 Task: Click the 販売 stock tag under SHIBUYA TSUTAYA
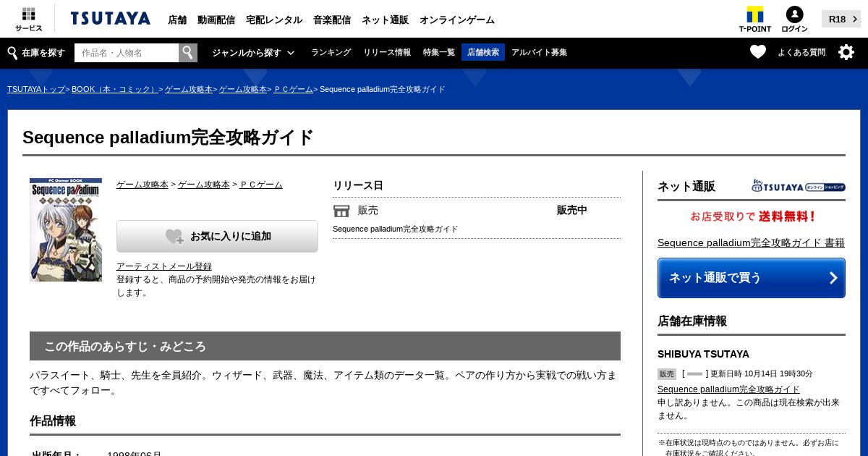(667, 374)
